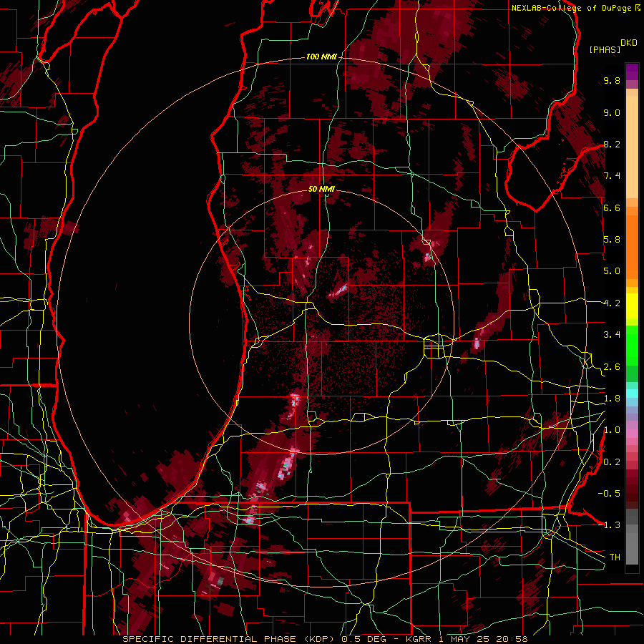Click the green segment of the color bar
The height and width of the screenshot is (644, 644).
coord(632,346)
